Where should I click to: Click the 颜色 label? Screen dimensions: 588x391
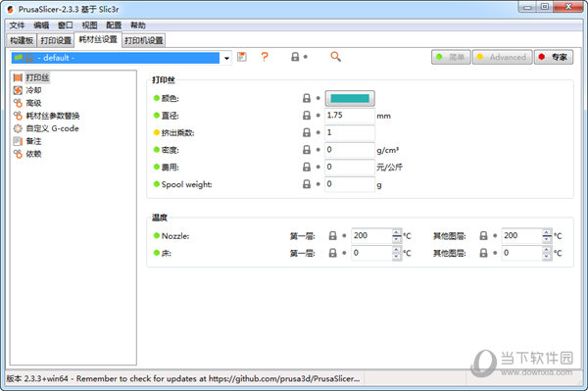(x=171, y=98)
